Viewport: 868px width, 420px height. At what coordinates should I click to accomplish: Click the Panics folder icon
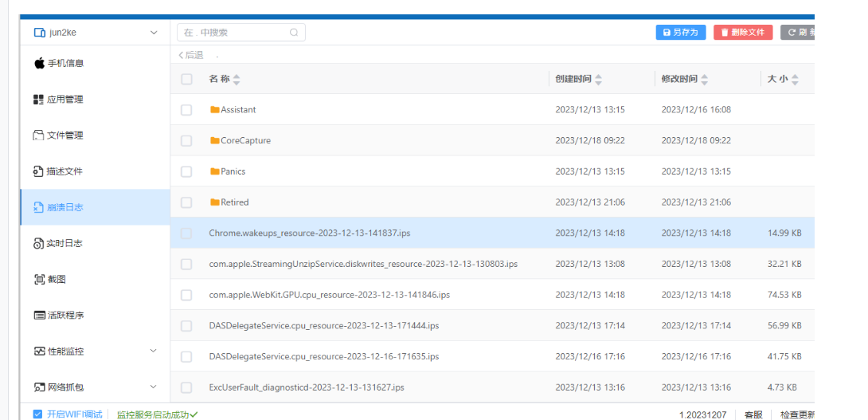click(x=215, y=172)
